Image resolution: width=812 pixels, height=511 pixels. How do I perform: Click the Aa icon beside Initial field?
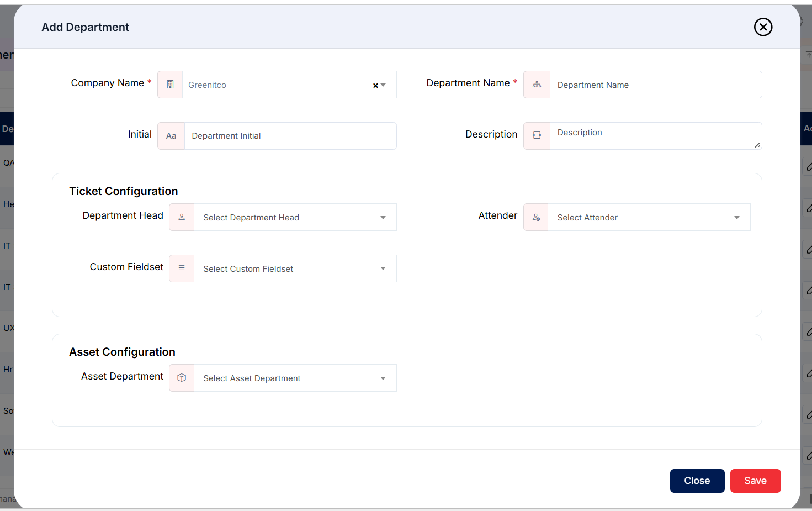[x=171, y=136]
